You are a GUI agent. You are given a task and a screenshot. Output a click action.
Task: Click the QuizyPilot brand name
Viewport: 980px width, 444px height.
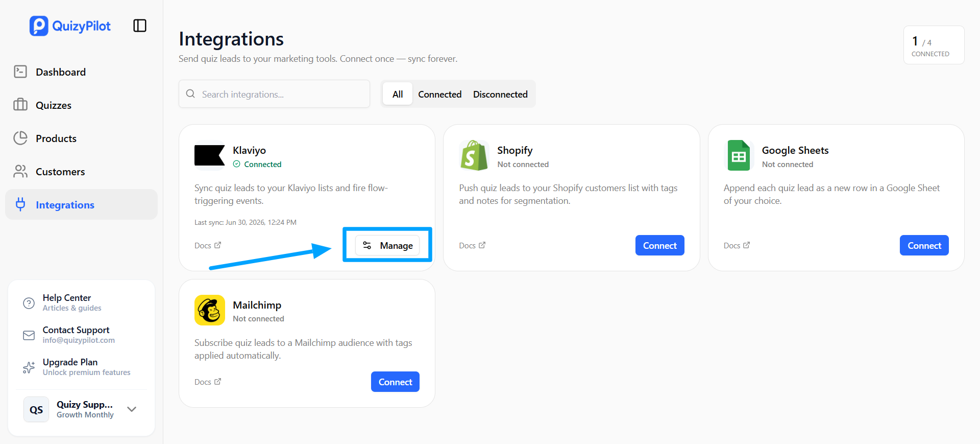point(82,26)
